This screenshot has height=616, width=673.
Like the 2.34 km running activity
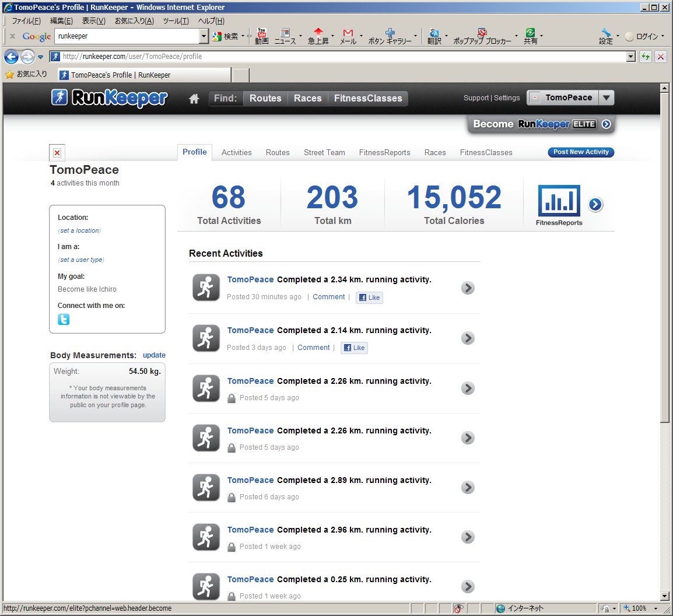pos(369,297)
